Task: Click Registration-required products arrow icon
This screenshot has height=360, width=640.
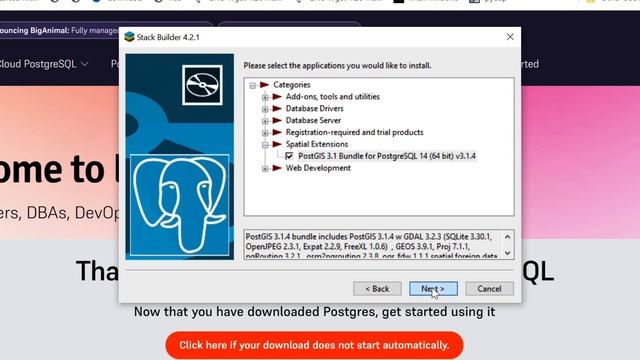Action: [277, 132]
